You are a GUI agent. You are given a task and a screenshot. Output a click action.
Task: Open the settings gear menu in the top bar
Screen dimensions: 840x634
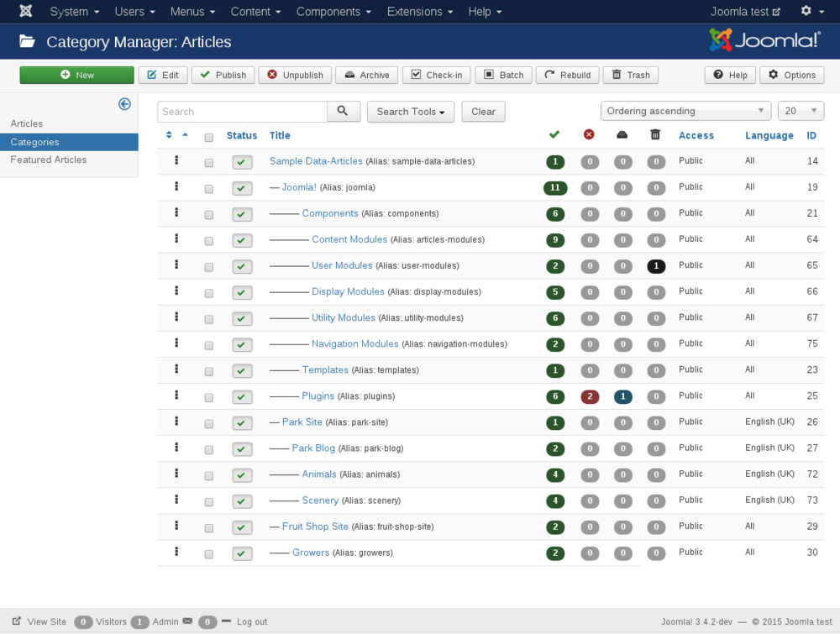(811, 12)
